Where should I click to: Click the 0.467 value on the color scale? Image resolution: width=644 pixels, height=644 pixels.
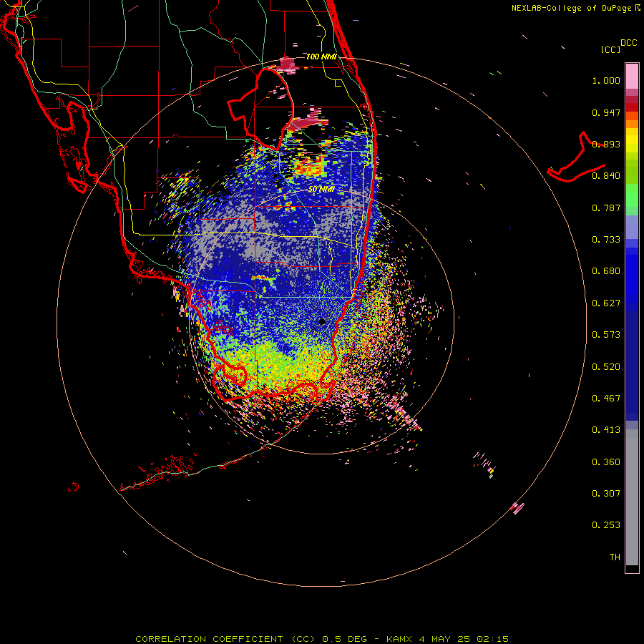click(x=606, y=399)
